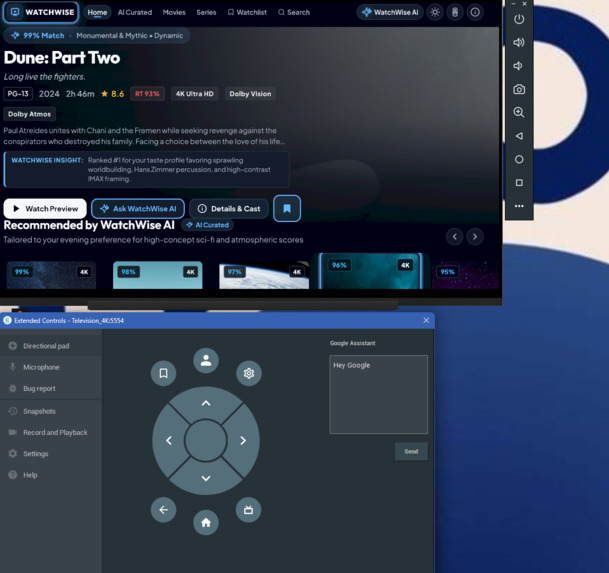This screenshot has width=609, height=573.
Task: Click the remote control icon in header
Action: click(455, 12)
